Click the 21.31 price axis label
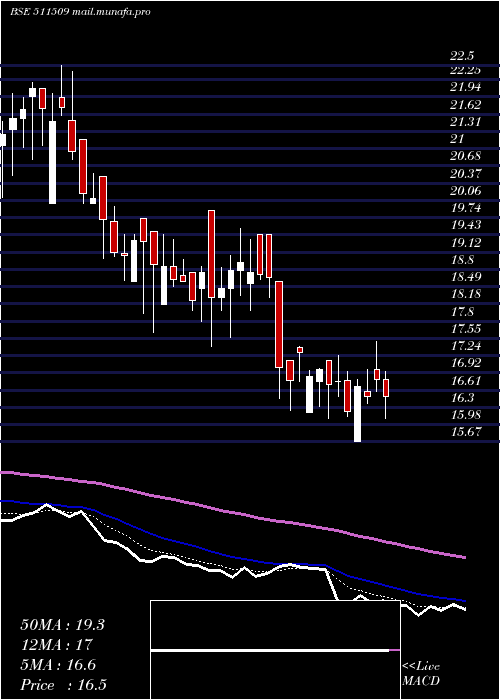This screenshot has height=700, width=500. tap(465, 121)
